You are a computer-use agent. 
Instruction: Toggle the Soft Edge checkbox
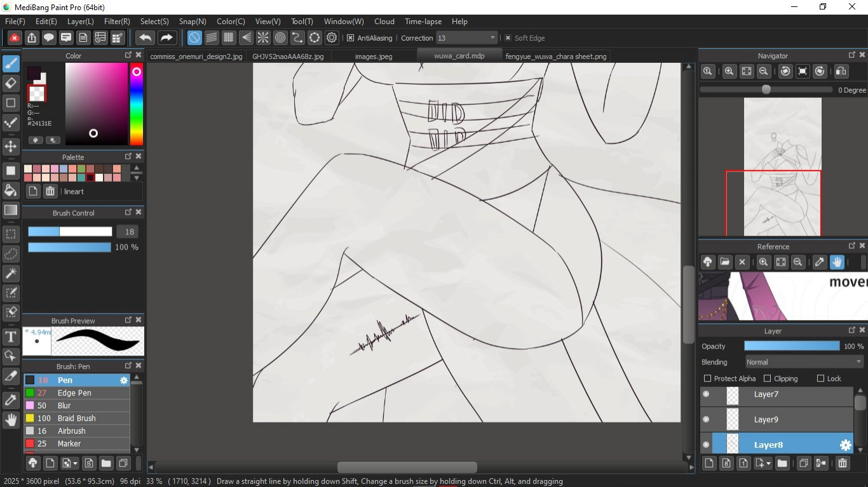point(508,38)
